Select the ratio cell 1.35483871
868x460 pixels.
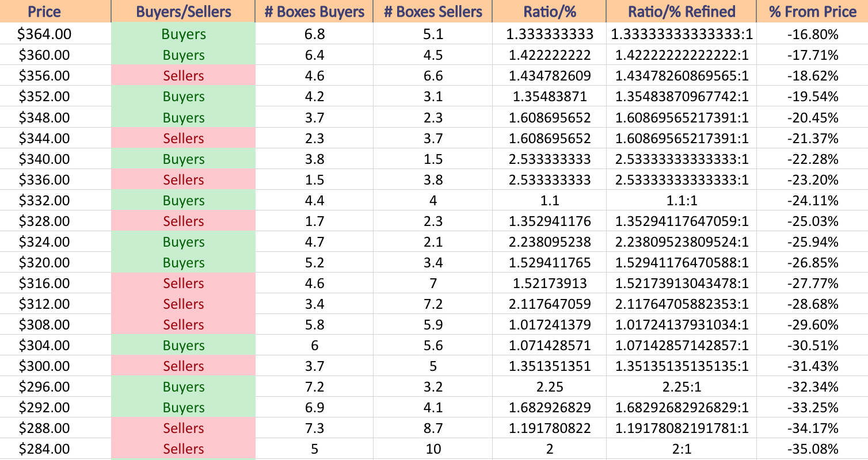tap(550, 97)
